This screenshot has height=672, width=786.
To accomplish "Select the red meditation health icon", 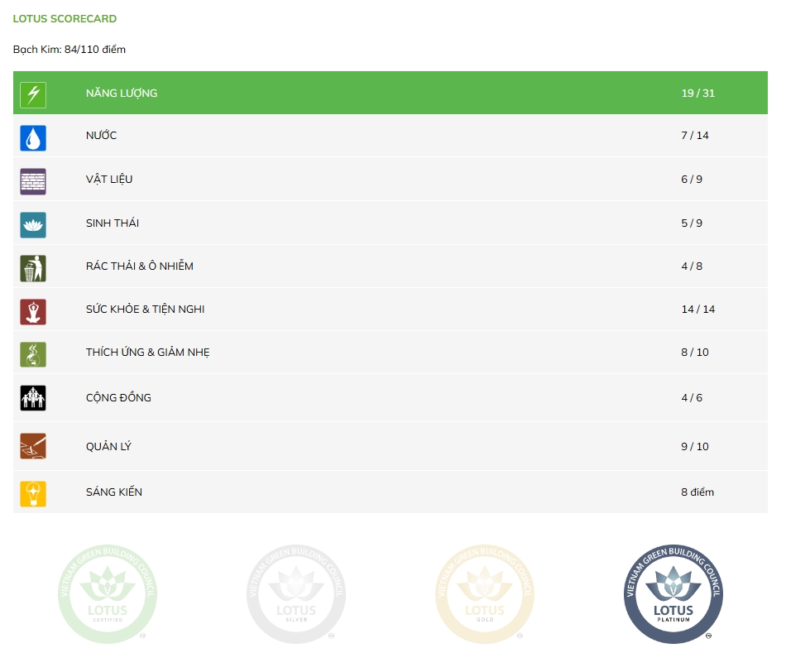I will click(33, 311).
